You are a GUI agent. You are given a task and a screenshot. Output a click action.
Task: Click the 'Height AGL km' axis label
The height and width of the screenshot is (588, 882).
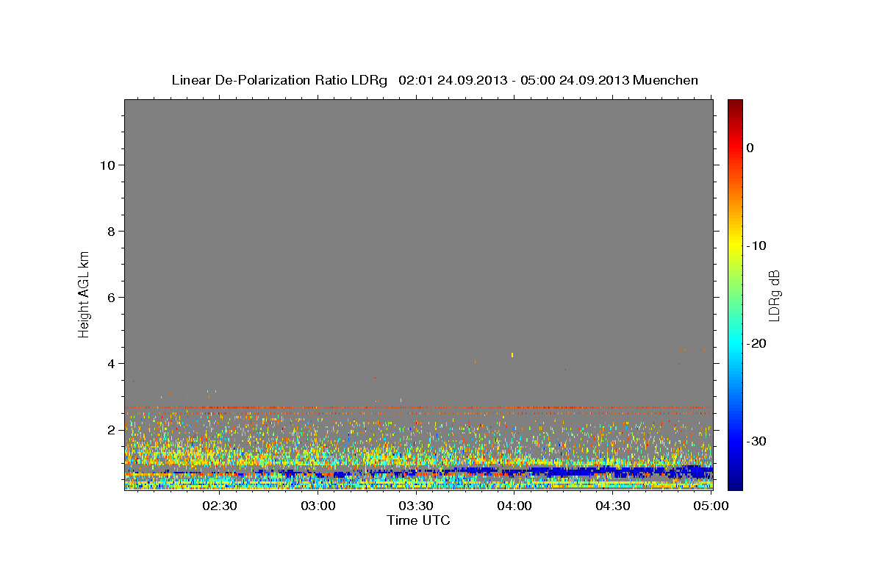(84, 293)
